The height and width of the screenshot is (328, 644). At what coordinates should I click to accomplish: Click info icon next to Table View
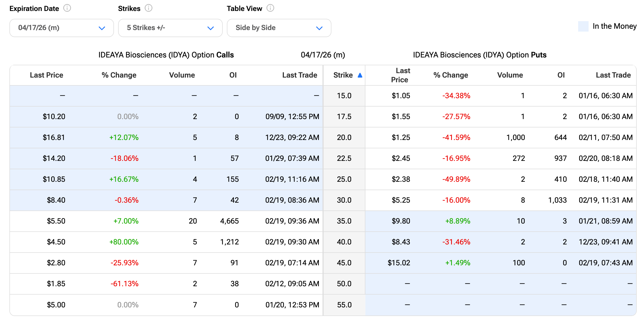point(270,8)
